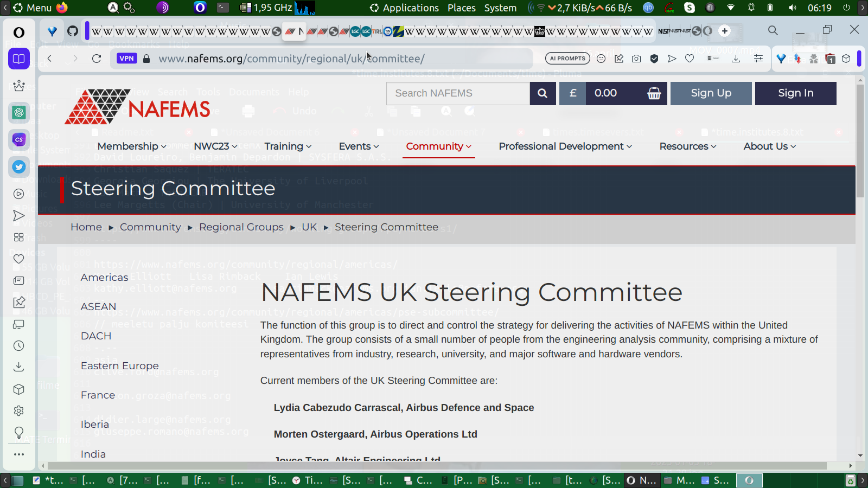Screen dimensions: 868x488
Task: Open Easy Setup sliders icon
Action: (758, 59)
